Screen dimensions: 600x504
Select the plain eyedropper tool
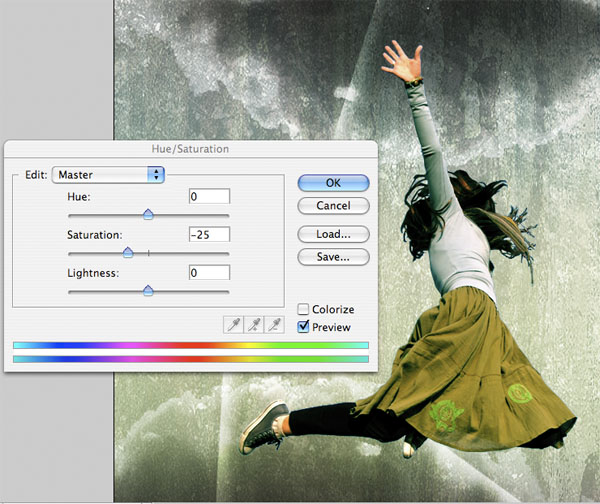point(233,325)
